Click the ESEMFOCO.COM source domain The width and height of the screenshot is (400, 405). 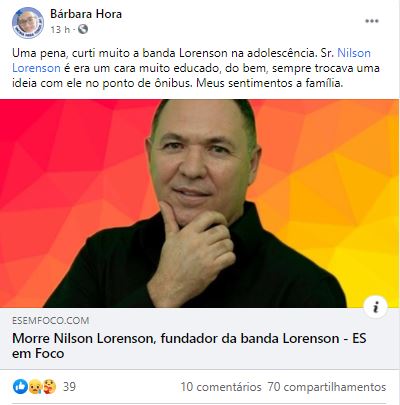pos(51,321)
